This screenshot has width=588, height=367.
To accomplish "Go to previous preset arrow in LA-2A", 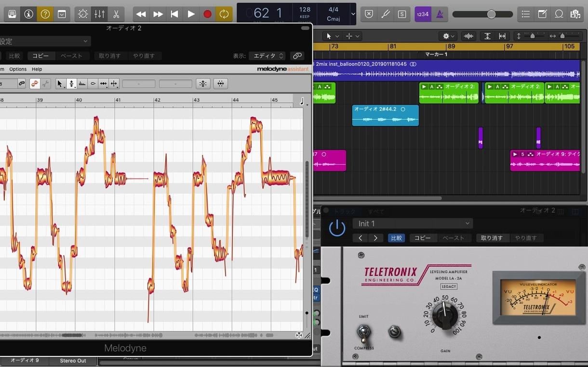I will pyautogui.click(x=360, y=238).
